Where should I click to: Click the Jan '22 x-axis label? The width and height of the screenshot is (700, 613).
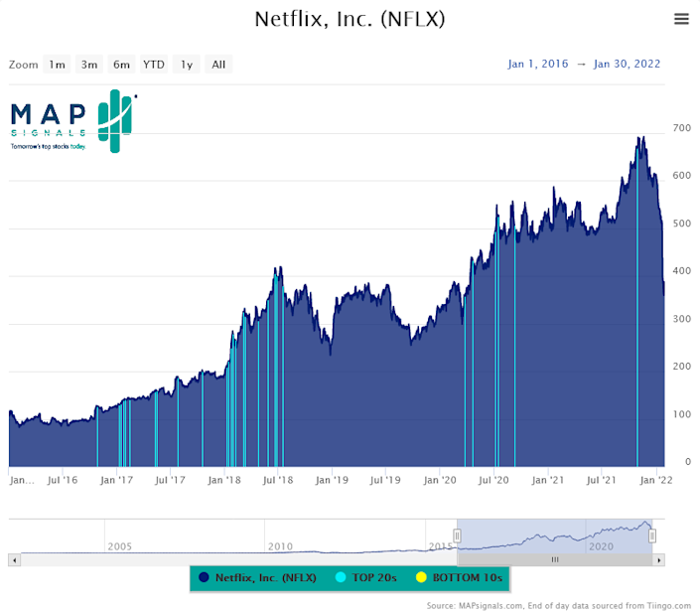click(655, 480)
